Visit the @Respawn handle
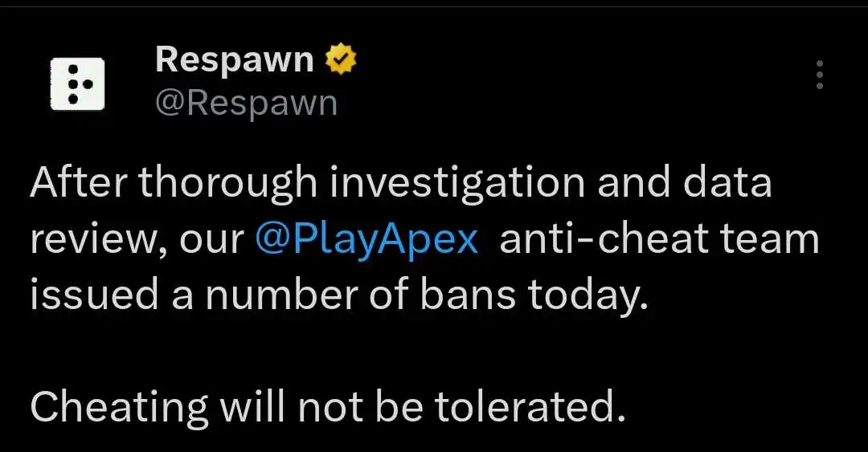The height and width of the screenshot is (452, 868). [247, 103]
